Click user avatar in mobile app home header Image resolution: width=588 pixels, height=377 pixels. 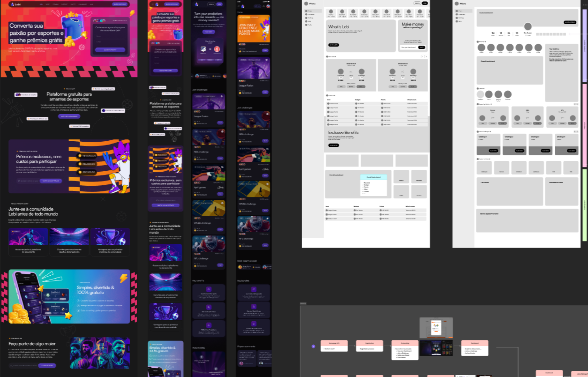pos(268,6)
